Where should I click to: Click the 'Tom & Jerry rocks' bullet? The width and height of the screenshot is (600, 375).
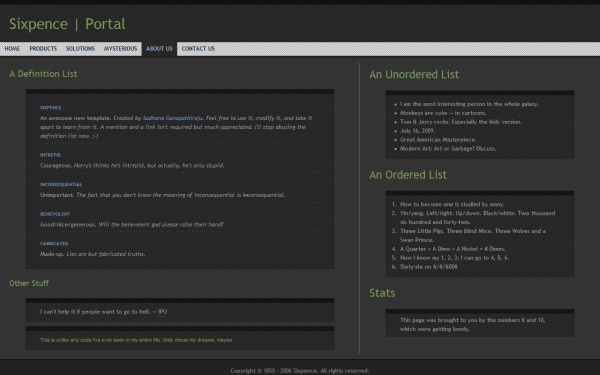coord(461,122)
